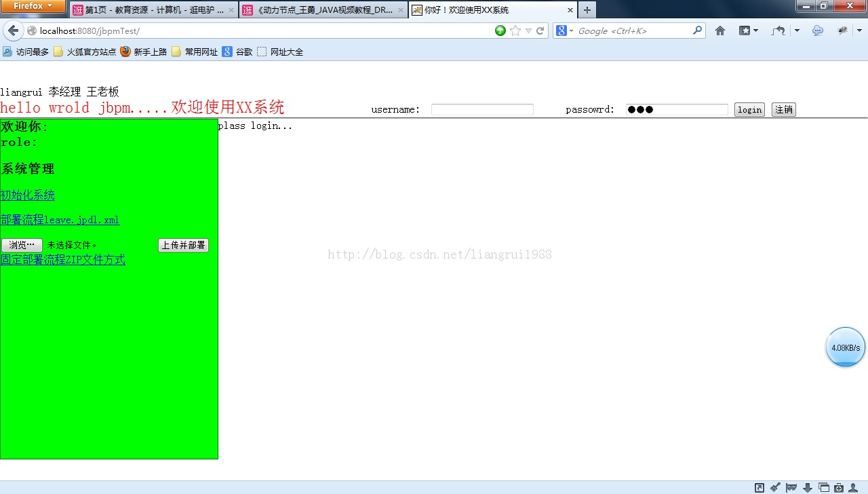Click the stacked windows status bar icon
Screen dimensions: 868x494
pyautogui.click(x=824, y=487)
